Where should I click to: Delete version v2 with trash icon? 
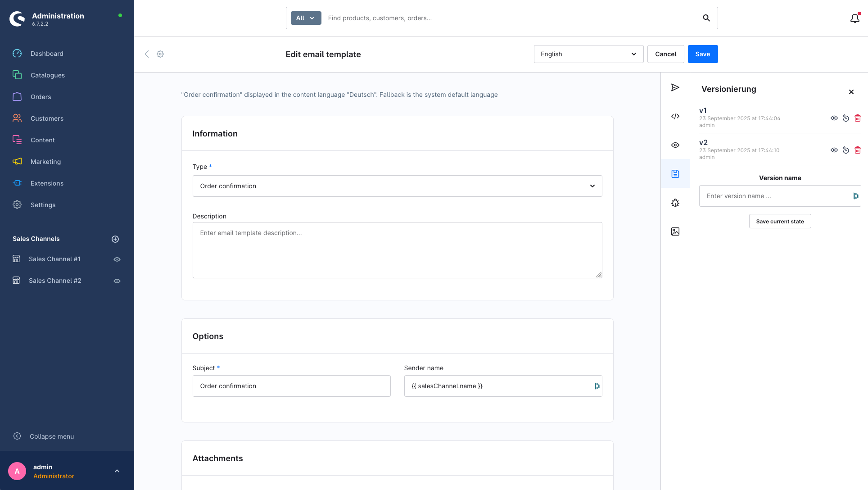[x=858, y=150]
